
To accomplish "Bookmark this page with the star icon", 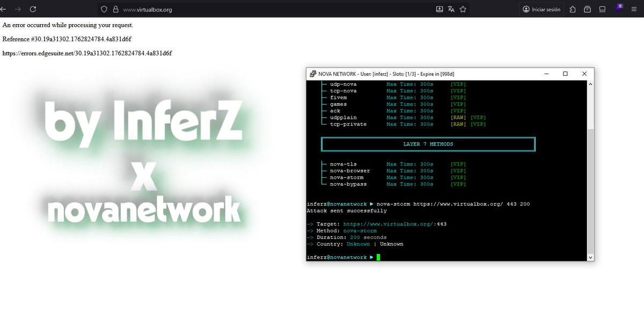I will coord(463,9).
